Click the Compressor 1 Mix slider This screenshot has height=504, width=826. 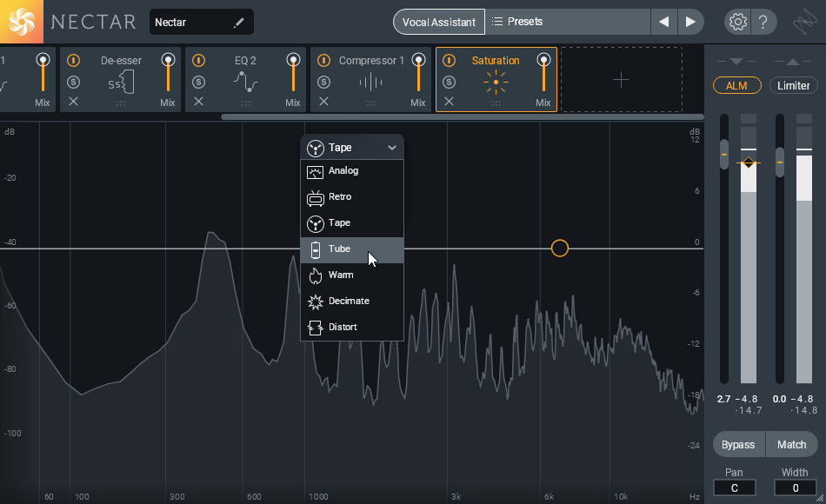click(x=419, y=74)
